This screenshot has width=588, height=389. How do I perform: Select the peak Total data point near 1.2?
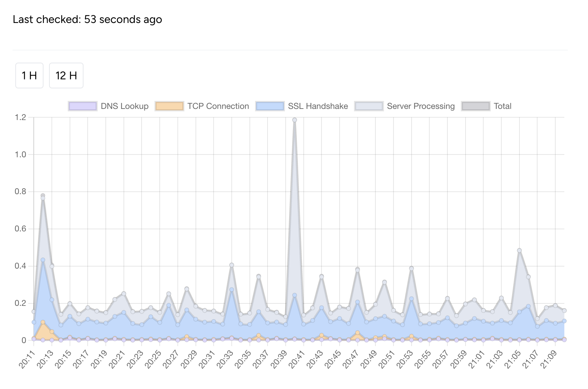point(295,120)
